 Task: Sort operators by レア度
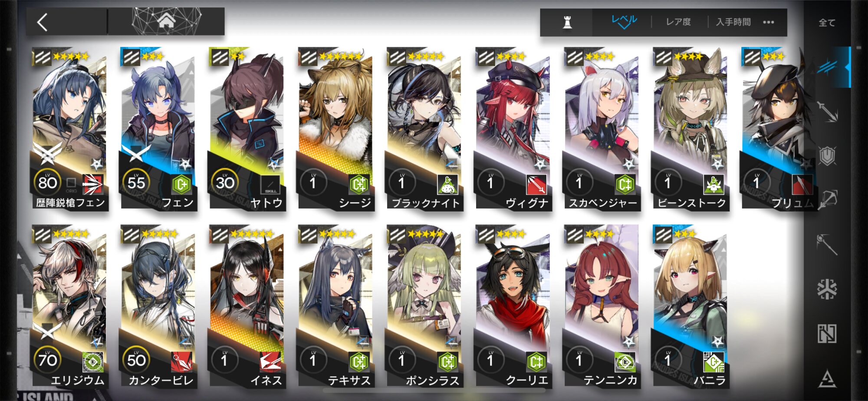click(678, 22)
